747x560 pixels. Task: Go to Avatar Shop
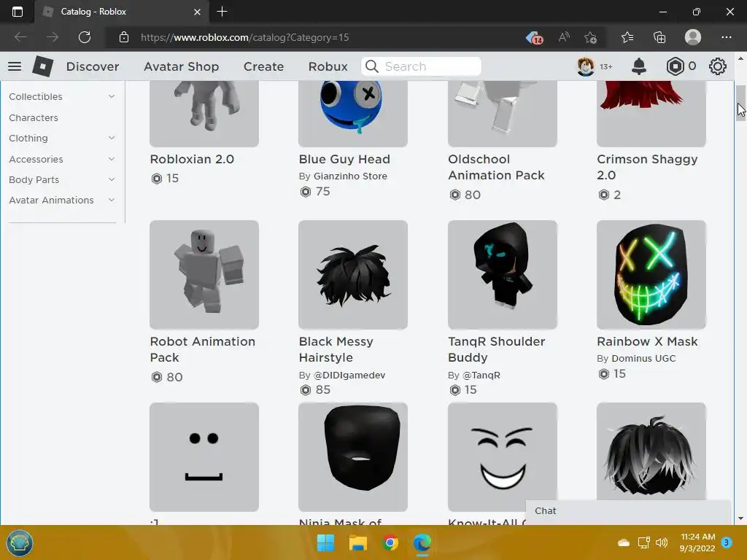pyautogui.click(x=182, y=66)
